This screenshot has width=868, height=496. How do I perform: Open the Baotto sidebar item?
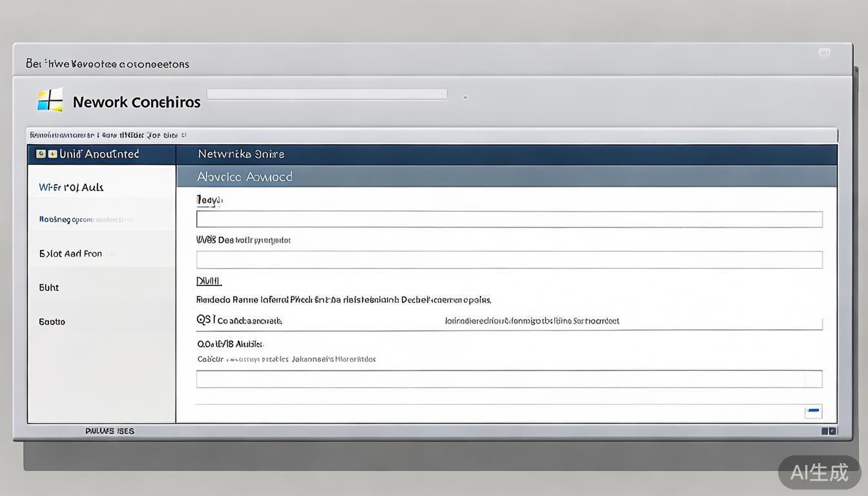click(52, 322)
